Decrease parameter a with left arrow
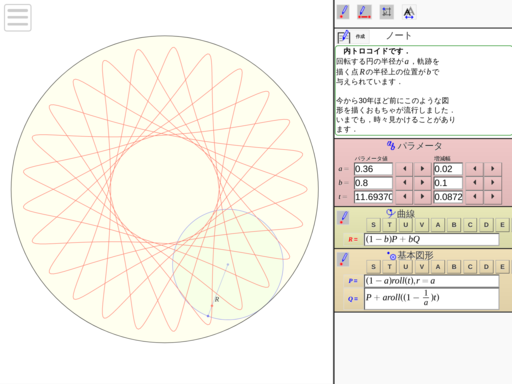This screenshot has height=384, width=512. pyautogui.click(x=404, y=169)
